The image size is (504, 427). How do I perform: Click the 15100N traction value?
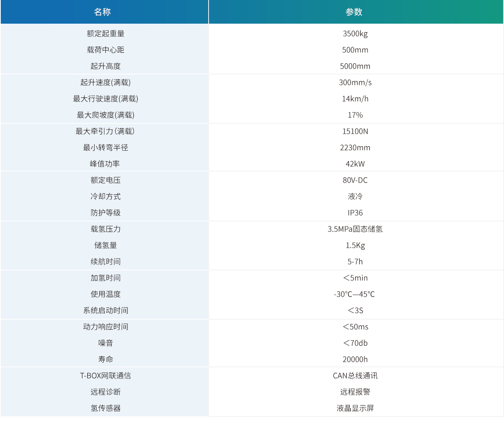355,131
